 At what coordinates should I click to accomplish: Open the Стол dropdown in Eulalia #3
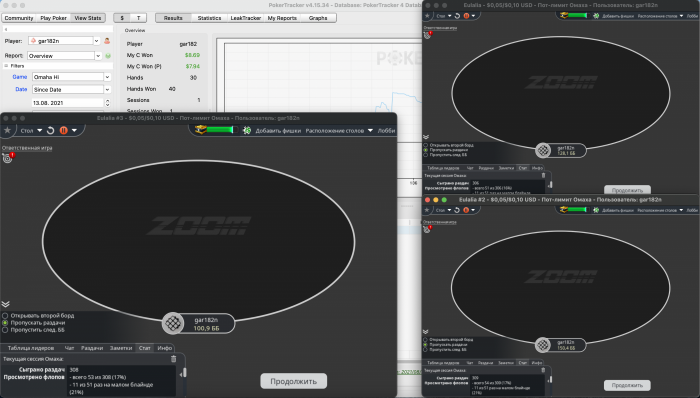(31, 130)
